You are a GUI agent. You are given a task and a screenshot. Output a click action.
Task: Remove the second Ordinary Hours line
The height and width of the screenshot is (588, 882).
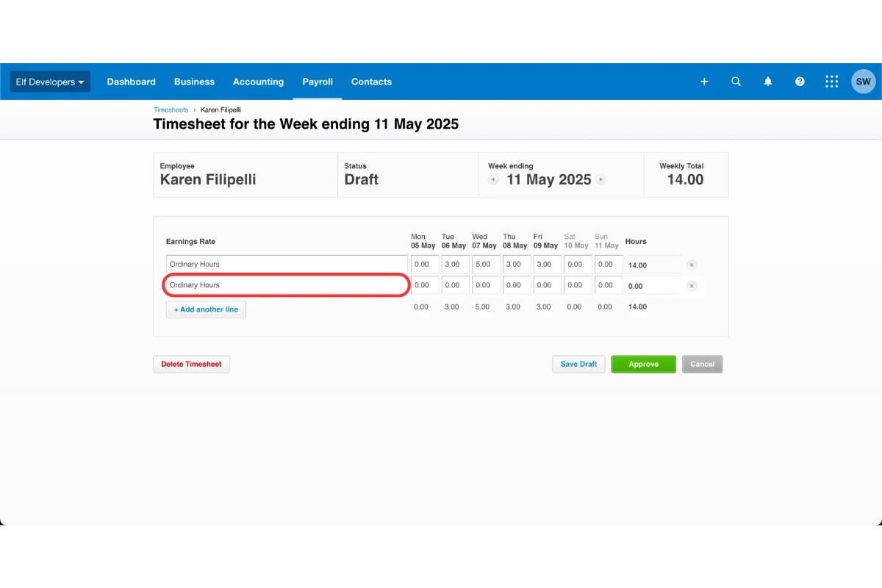(x=692, y=286)
